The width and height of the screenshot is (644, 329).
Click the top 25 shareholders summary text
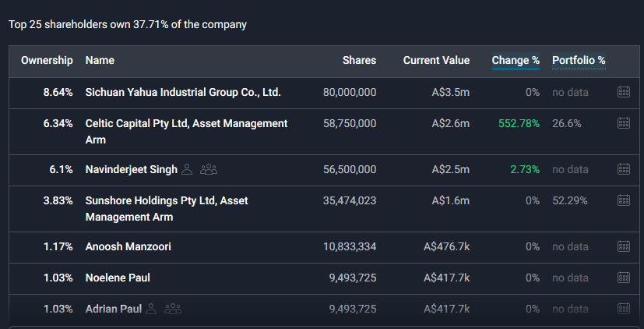(x=128, y=24)
